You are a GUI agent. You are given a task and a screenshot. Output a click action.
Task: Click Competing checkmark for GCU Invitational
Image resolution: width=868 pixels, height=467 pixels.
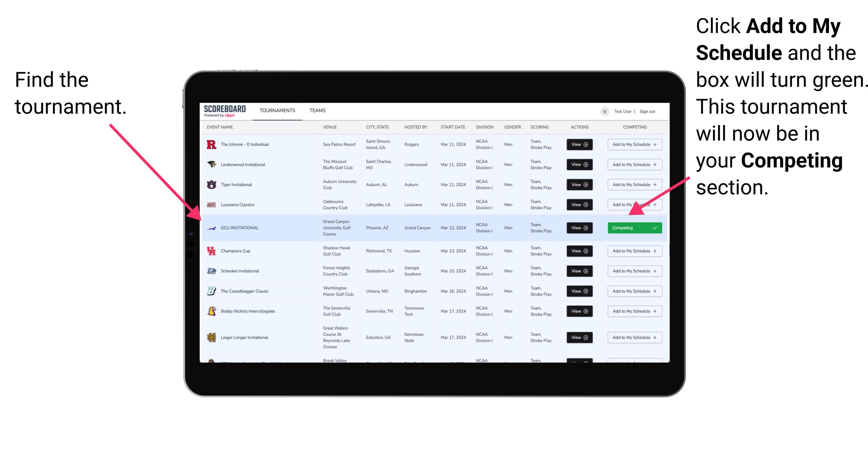click(x=656, y=228)
